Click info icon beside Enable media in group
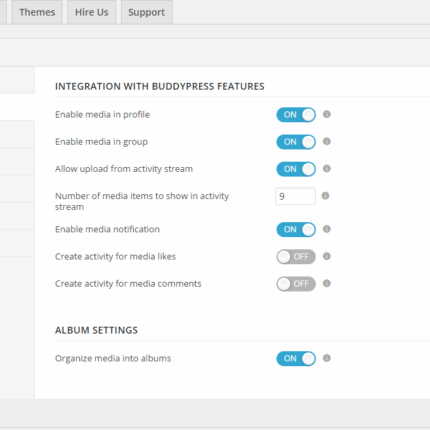The width and height of the screenshot is (430, 430). (x=327, y=141)
